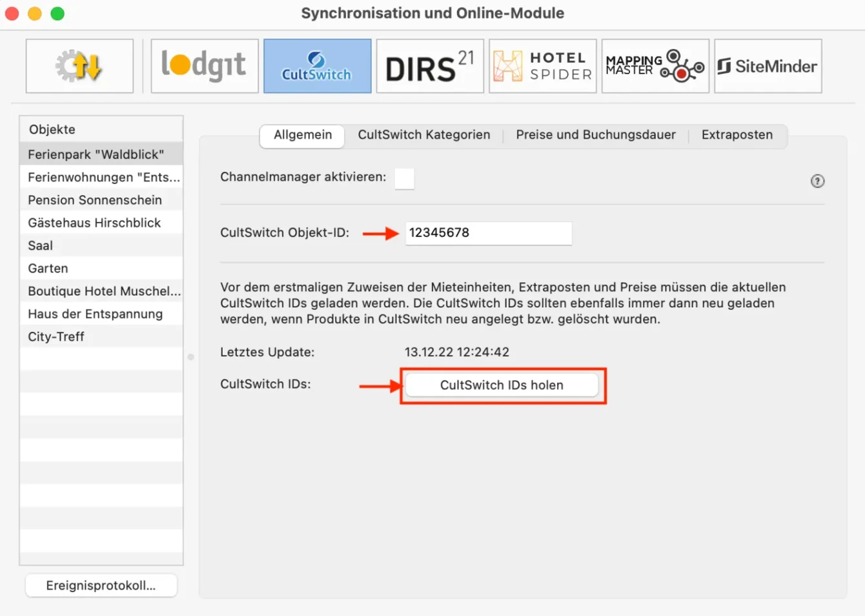This screenshot has height=616, width=865.
Task: Open the Mapping Master module
Action: point(655,66)
